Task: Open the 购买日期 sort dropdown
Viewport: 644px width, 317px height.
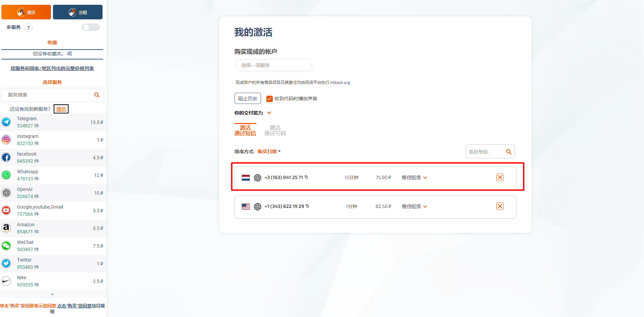Action: pyautogui.click(x=269, y=152)
